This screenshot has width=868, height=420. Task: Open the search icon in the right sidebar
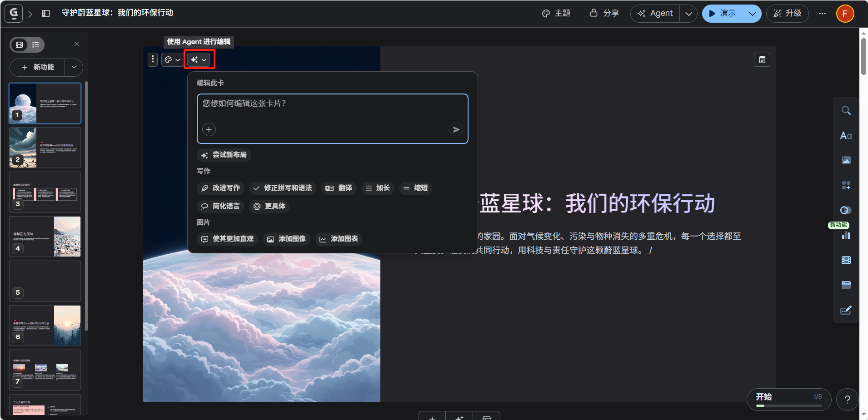pyautogui.click(x=846, y=111)
